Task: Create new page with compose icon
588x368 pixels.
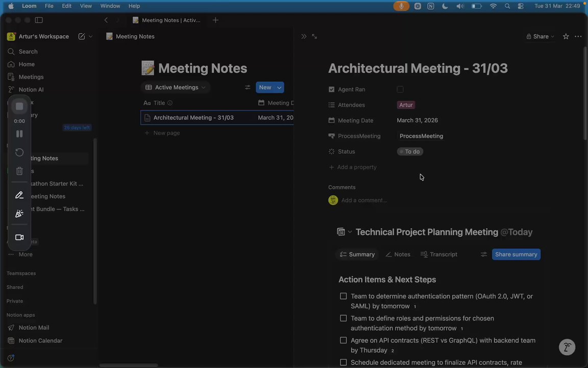Action: (81, 36)
